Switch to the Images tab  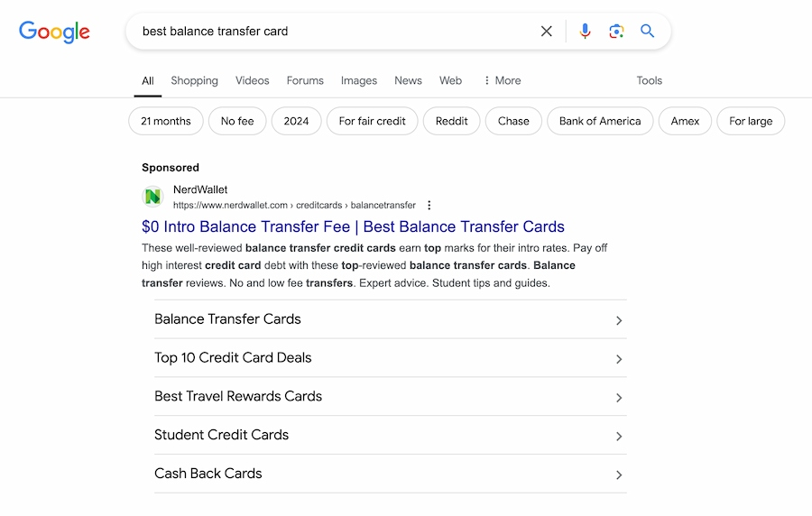coord(359,81)
